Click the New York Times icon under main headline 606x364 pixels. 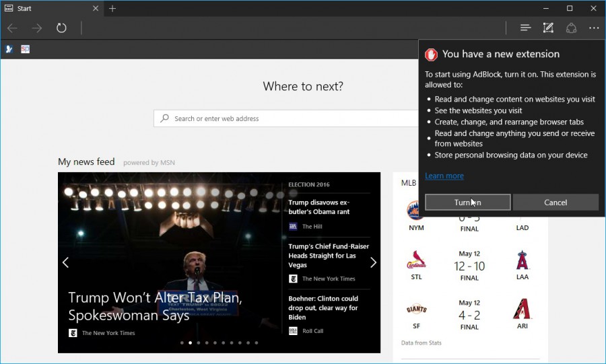click(73, 333)
